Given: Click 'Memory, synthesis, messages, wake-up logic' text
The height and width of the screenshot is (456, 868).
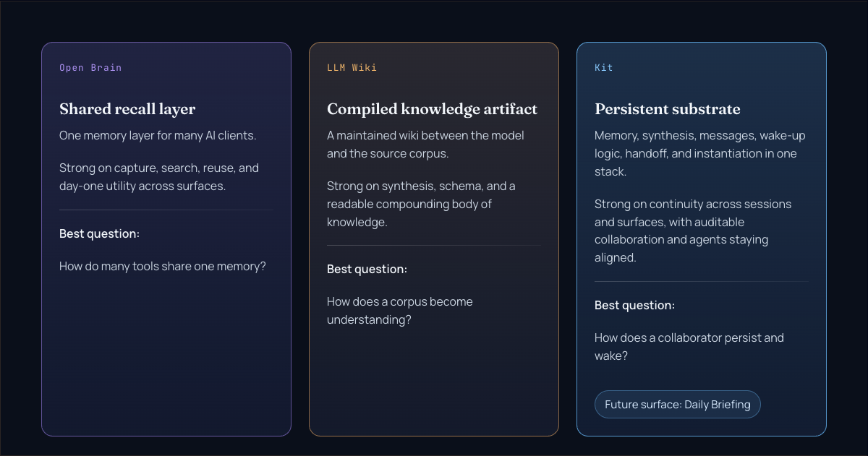Looking at the screenshot, I should tap(699, 153).
